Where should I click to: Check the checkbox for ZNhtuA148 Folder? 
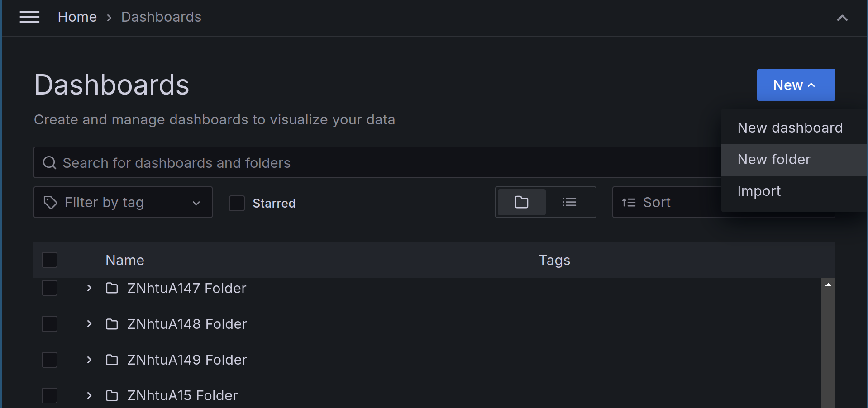[49, 323]
